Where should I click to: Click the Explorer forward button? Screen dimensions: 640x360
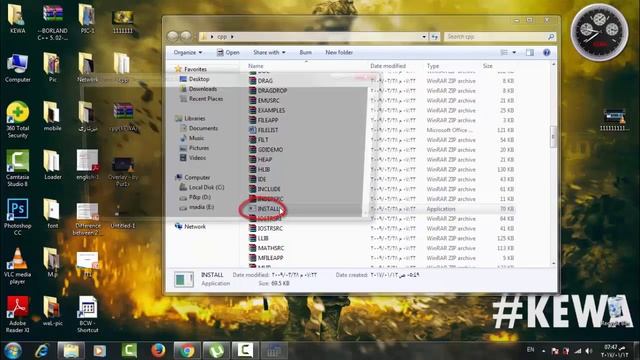point(186,36)
